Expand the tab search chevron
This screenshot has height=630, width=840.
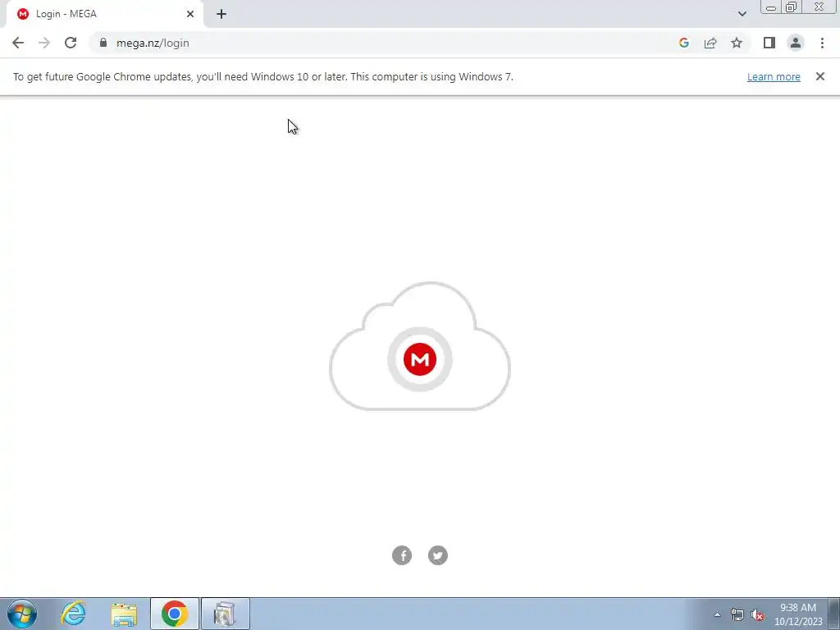point(742,14)
